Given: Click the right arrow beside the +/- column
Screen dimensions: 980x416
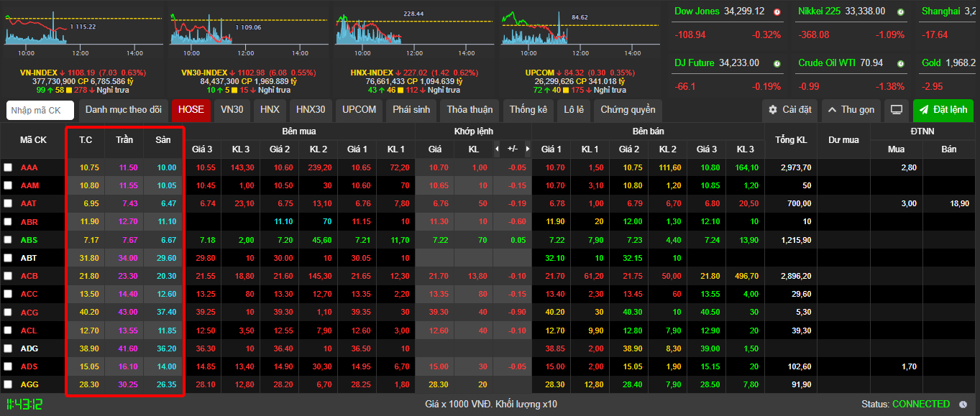Looking at the screenshot, I should [527, 149].
